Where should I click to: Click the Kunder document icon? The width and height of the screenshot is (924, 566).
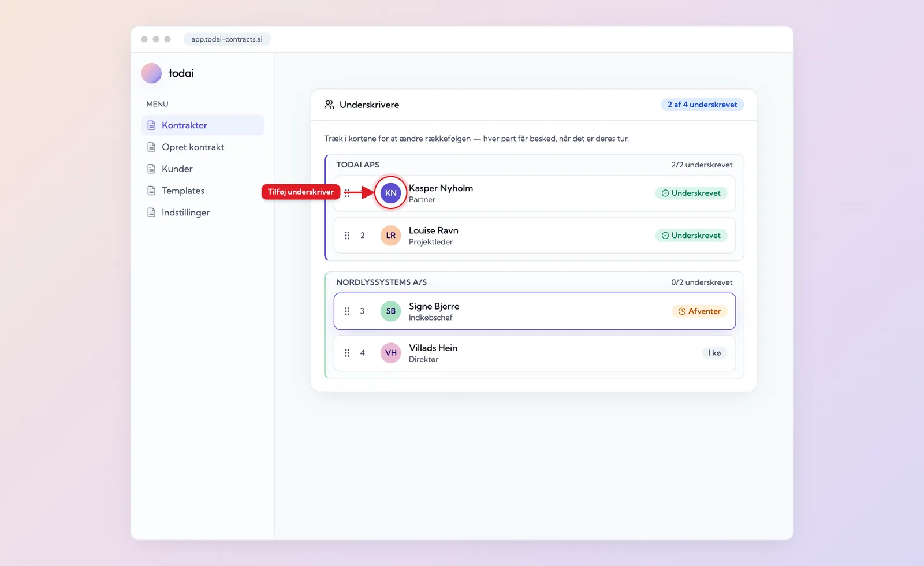pyautogui.click(x=151, y=169)
